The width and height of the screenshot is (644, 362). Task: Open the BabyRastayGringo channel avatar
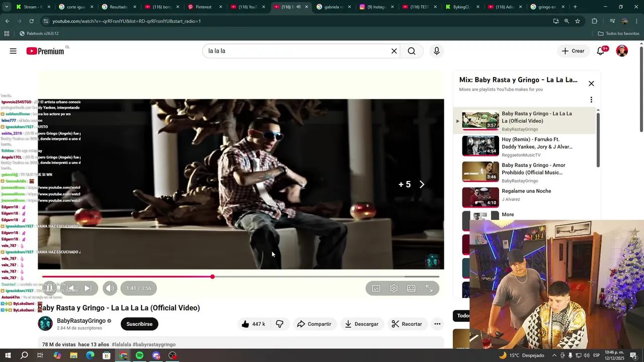(x=45, y=323)
